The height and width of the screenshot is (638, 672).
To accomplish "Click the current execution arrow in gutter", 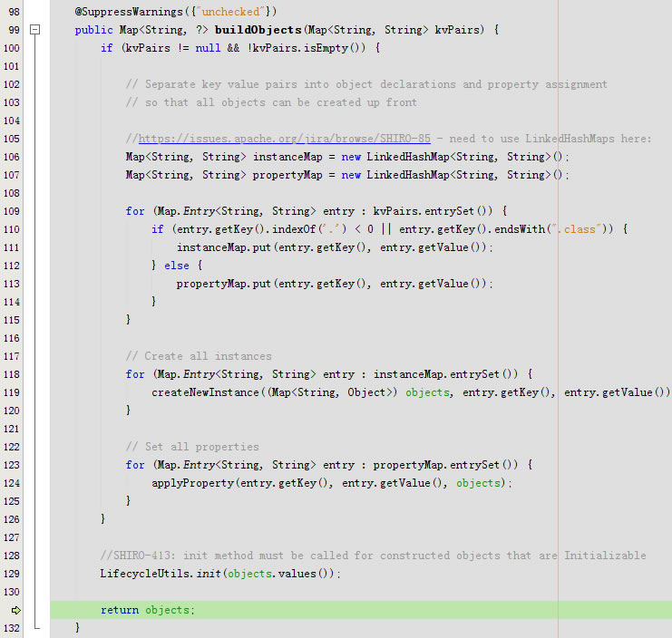I will tap(15, 610).
